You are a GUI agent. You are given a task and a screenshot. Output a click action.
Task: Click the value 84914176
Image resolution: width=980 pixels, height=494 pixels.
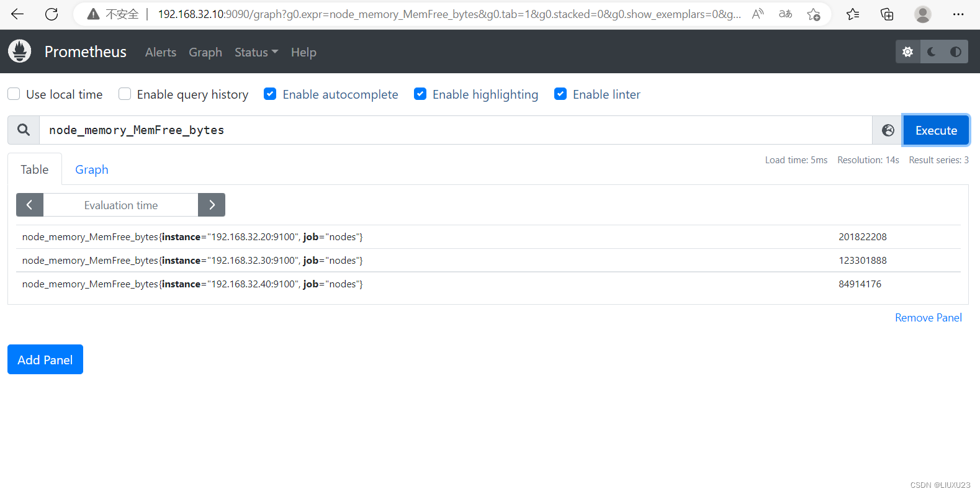[860, 284]
